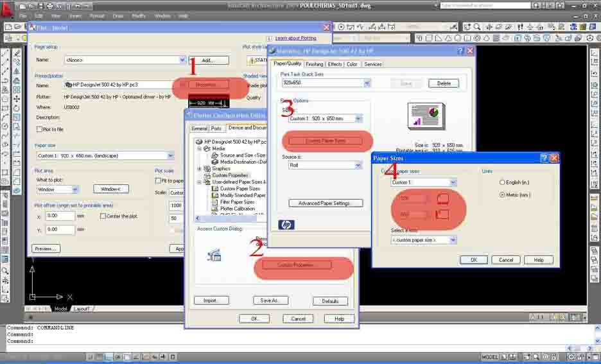Click HP DesignJet root icon in tree
Image resolution: width=601 pixels, height=364 pixels.
[x=199, y=142]
